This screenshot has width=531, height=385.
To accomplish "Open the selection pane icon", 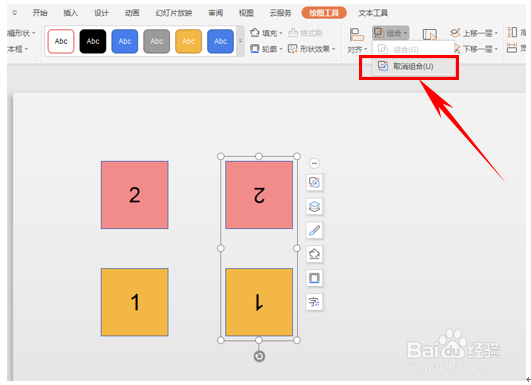I will point(429,35).
